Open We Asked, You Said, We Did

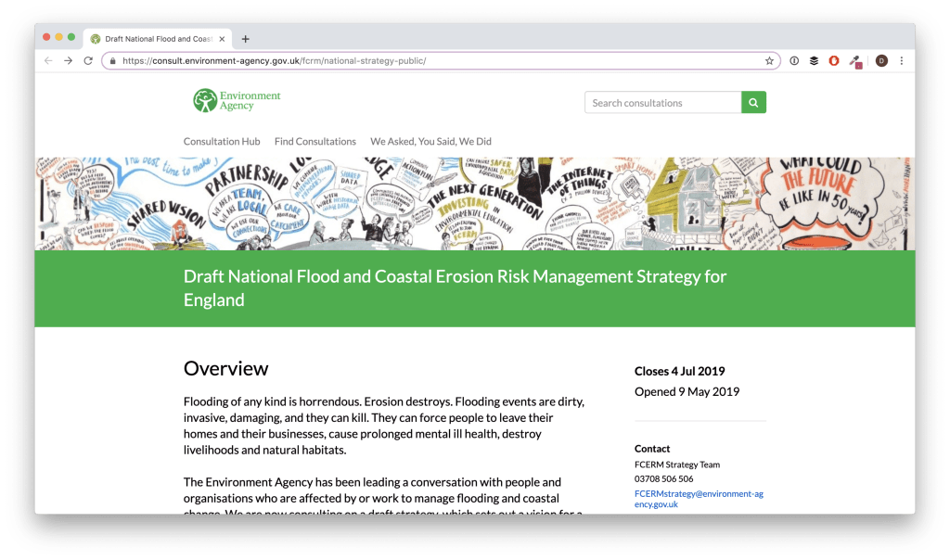click(x=430, y=141)
